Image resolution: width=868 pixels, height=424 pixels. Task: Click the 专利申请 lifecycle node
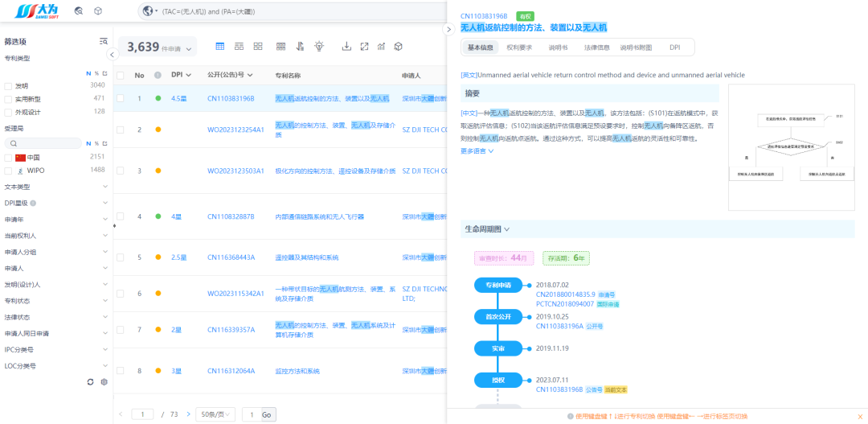point(498,286)
